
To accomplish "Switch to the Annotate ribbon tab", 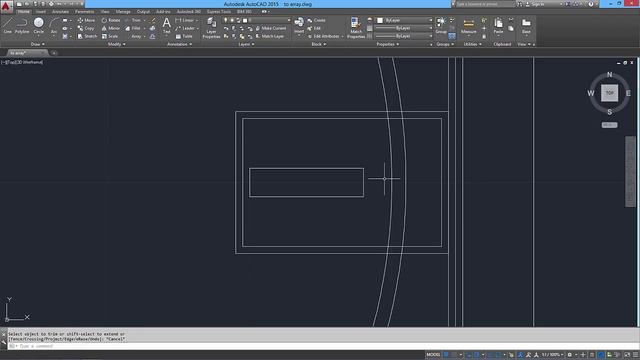I will click(x=60, y=11).
